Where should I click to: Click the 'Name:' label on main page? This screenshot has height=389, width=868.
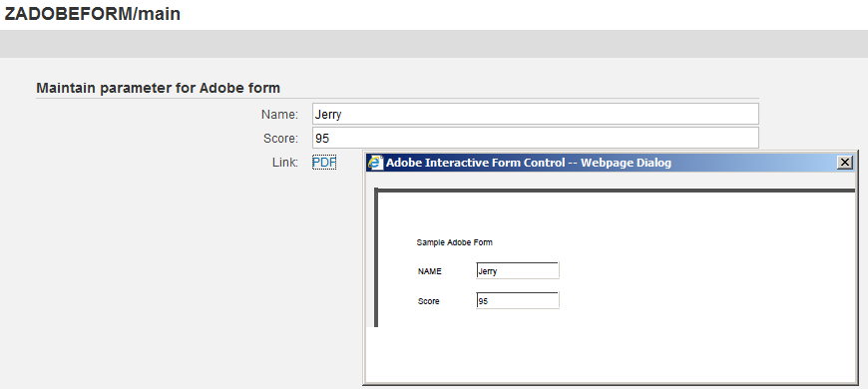(x=279, y=115)
